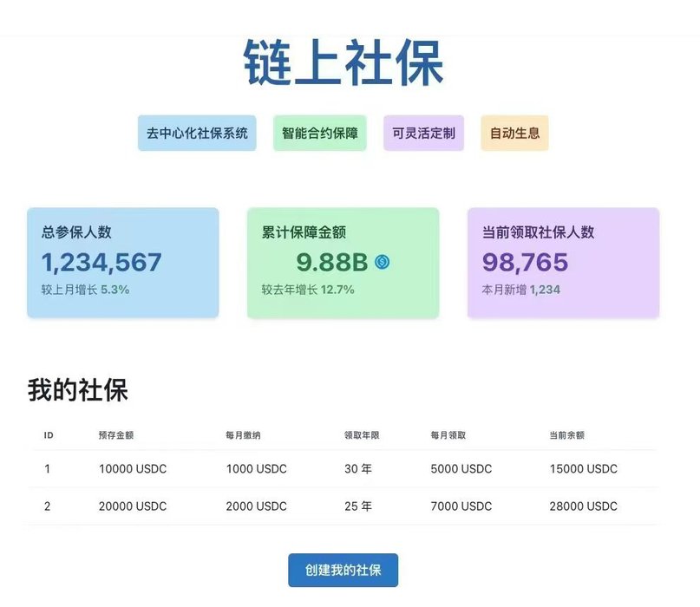The image size is (700, 607).
Task: Open the 累计保障金额 statistics card
Action: 343,262
